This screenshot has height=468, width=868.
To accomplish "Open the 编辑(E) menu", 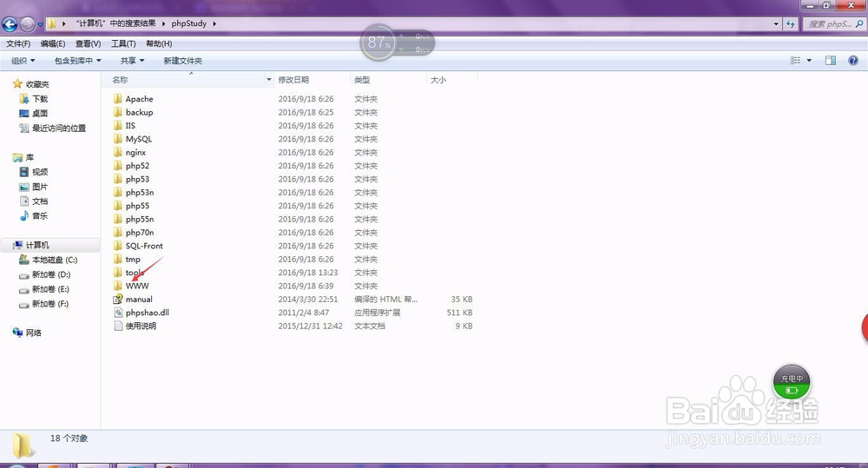I will coord(53,43).
